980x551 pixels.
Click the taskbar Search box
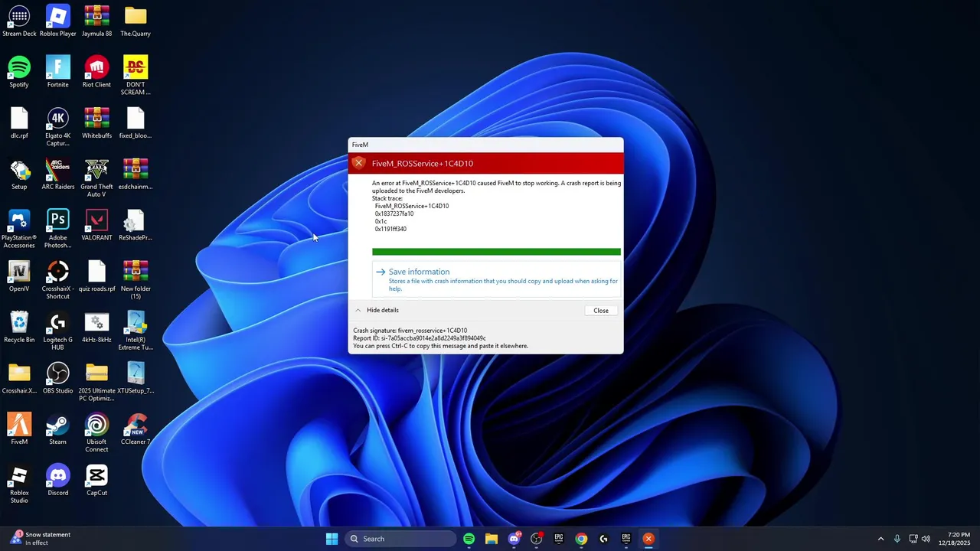[400, 539]
